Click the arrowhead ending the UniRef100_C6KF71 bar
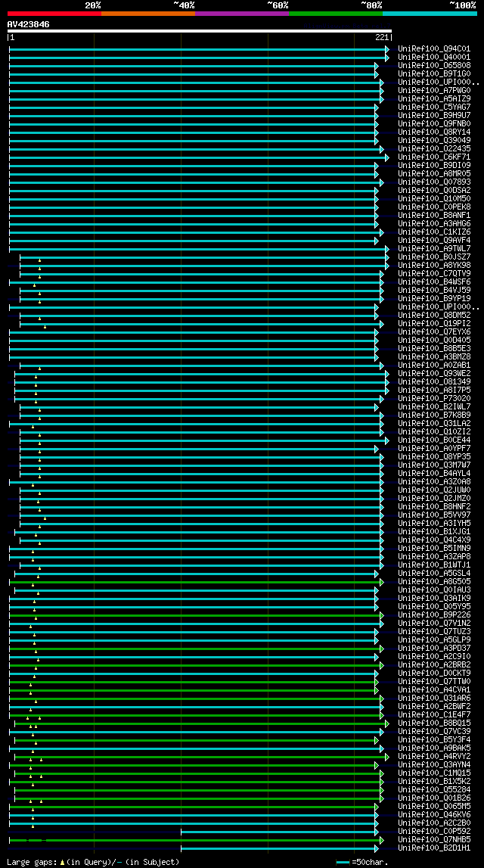This screenshot has height=868, width=484. coord(387,157)
